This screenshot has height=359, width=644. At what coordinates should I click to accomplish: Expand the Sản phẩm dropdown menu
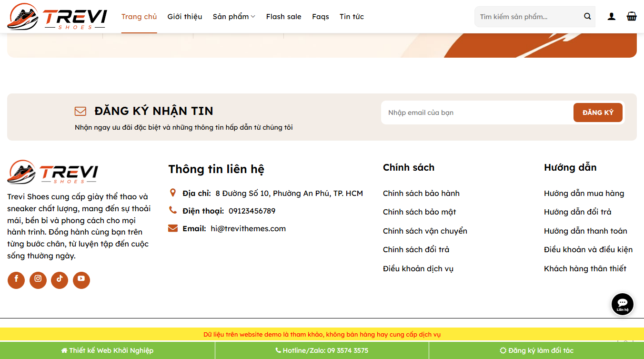tap(234, 17)
